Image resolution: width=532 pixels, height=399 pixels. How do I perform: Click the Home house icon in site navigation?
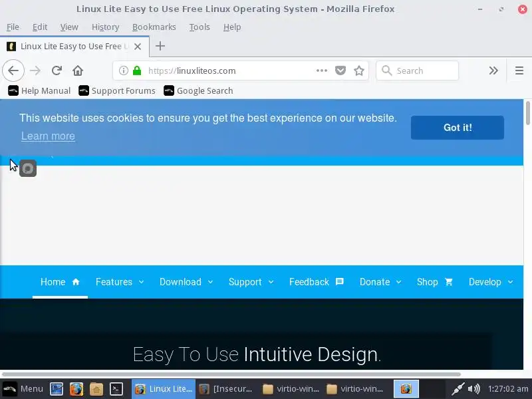[x=76, y=282]
